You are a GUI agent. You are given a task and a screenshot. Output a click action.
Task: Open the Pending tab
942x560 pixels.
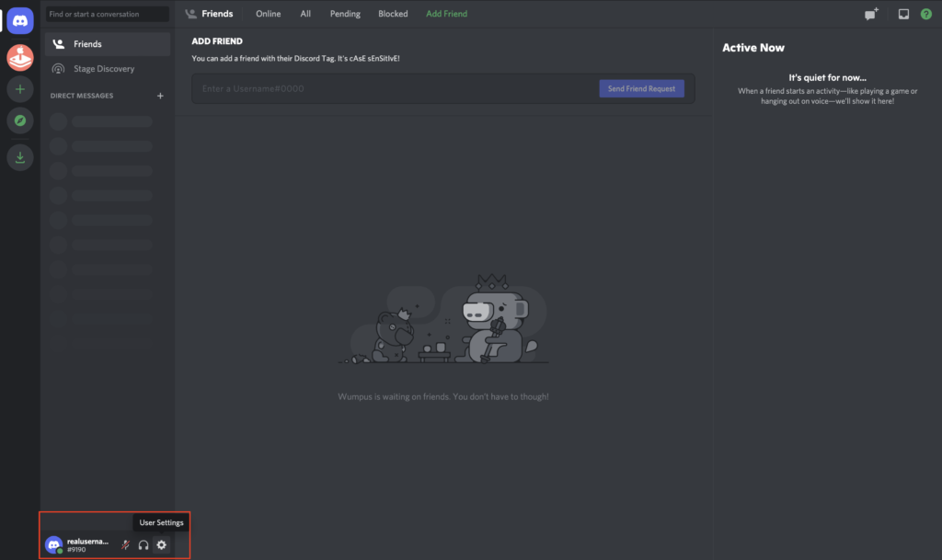345,14
